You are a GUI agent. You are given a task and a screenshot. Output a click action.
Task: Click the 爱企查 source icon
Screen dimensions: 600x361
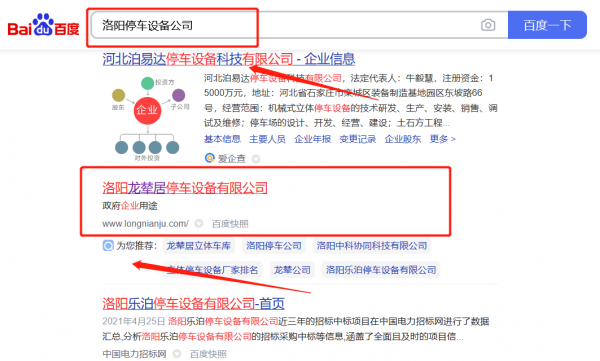pyautogui.click(x=210, y=158)
